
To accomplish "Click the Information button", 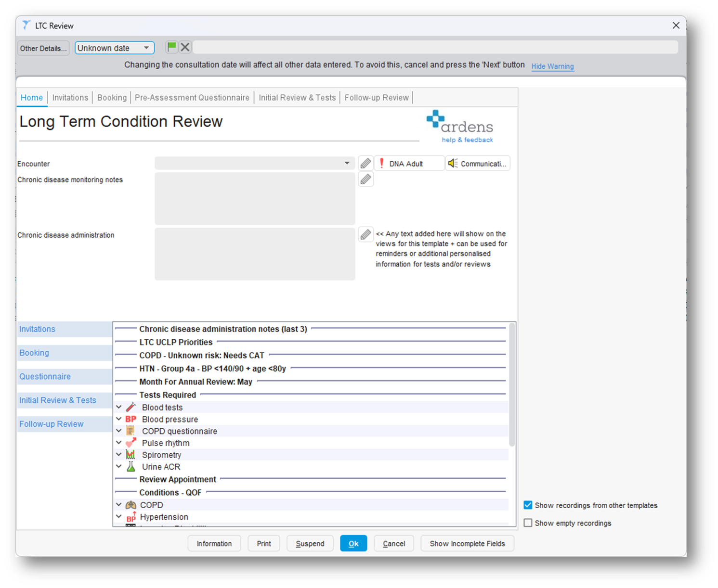I will [214, 544].
